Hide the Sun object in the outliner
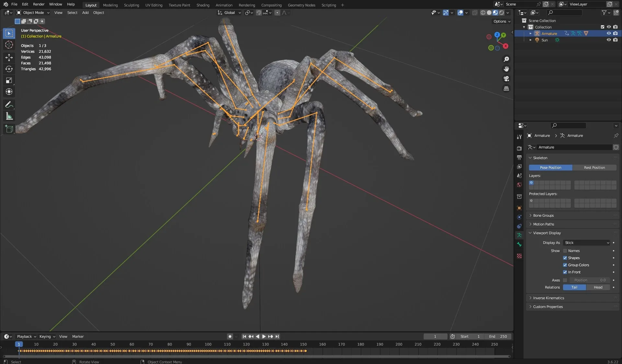This screenshot has height=364, width=622. pyautogui.click(x=609, y=40)
